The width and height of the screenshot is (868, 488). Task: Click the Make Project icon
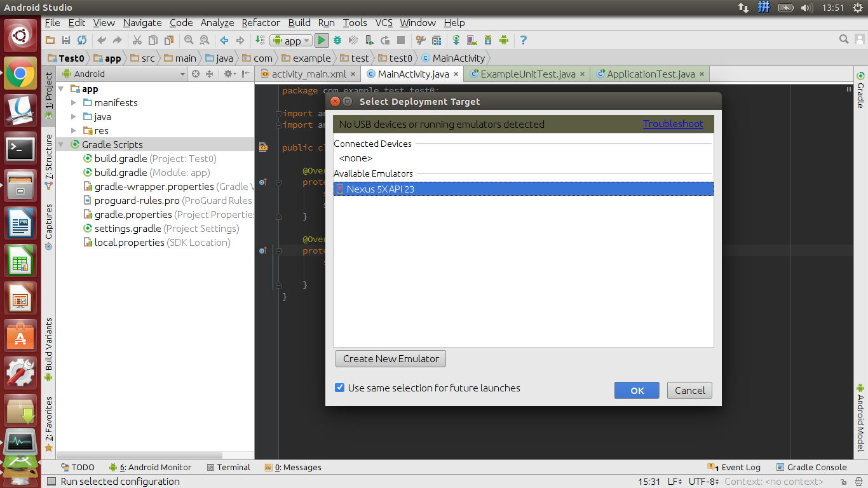pos(260,40)
